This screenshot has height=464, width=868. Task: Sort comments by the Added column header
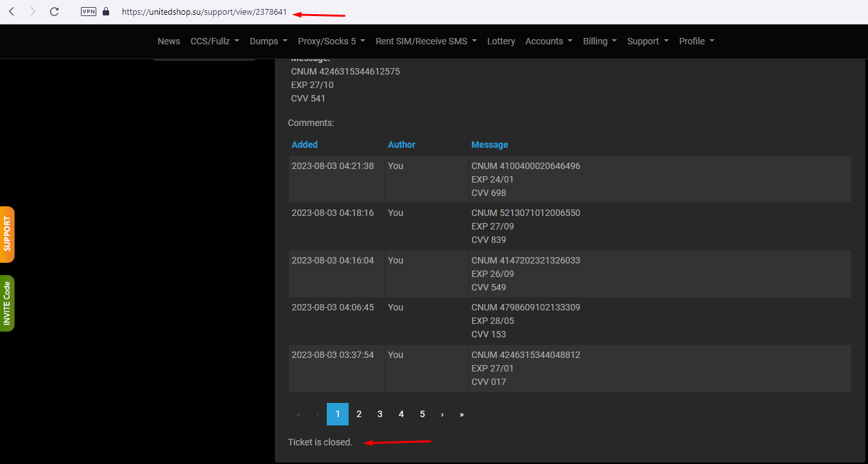pos(304,145)
